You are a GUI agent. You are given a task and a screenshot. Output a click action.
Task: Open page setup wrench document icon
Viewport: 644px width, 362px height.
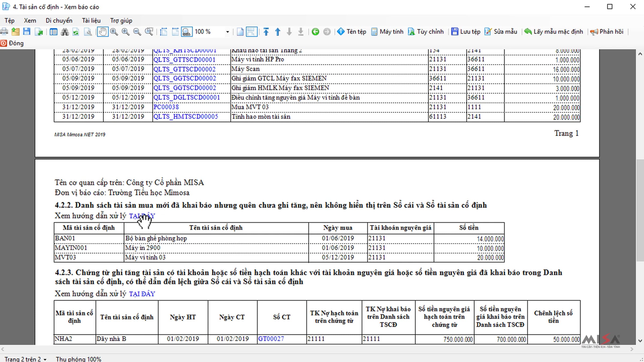point(88,32)
